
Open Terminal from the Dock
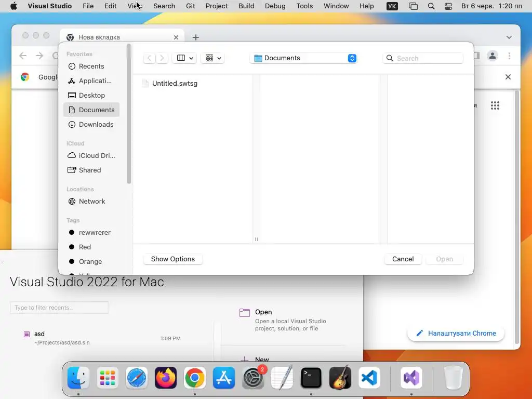311,378
